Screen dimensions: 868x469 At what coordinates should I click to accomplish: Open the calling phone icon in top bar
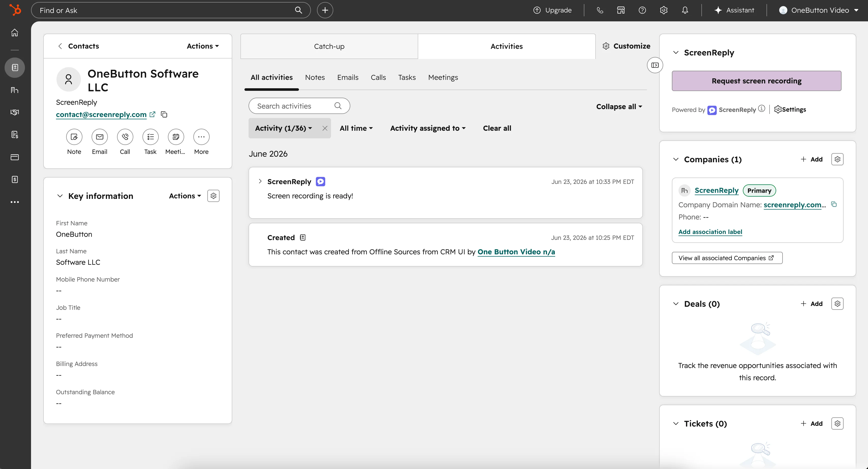click(x=600, y=10)
